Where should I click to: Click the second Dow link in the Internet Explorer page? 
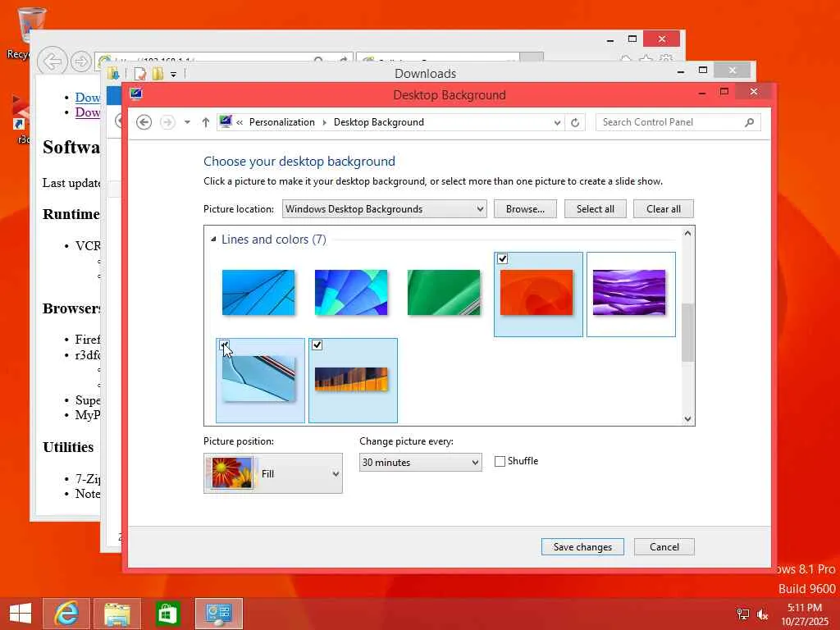click(87, 112)
